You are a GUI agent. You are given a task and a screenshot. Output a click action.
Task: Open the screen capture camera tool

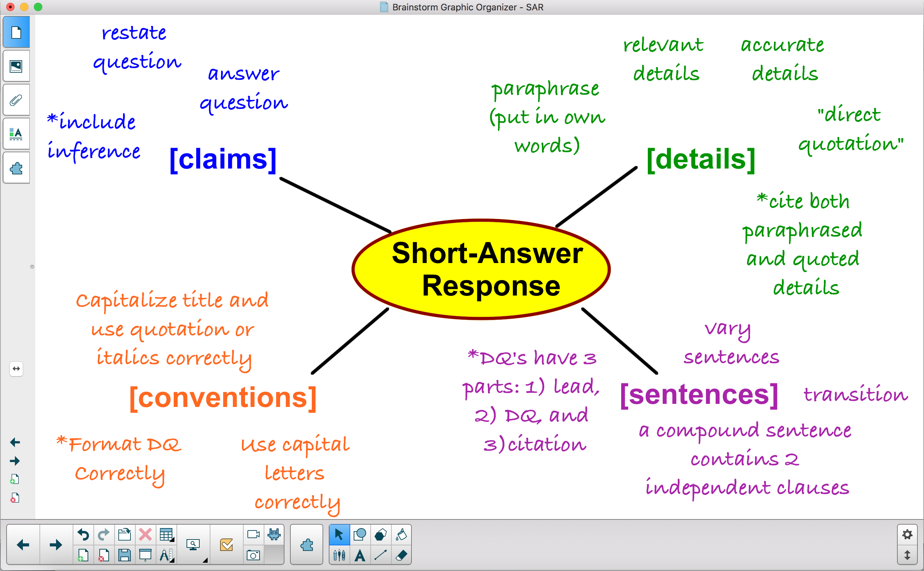[253, 555]
